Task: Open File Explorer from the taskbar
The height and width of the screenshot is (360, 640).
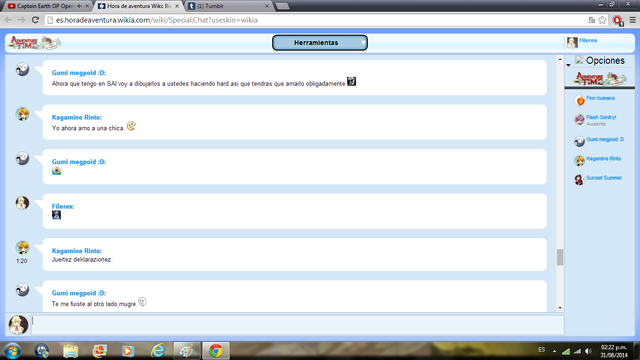Action: pyautogui.click(x=71, y=351)
